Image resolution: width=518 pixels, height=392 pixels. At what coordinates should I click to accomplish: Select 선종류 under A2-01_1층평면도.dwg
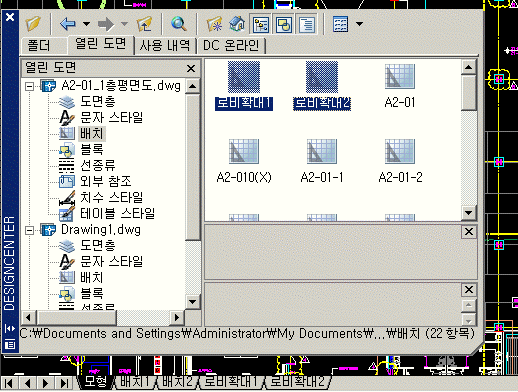point(98,165)
